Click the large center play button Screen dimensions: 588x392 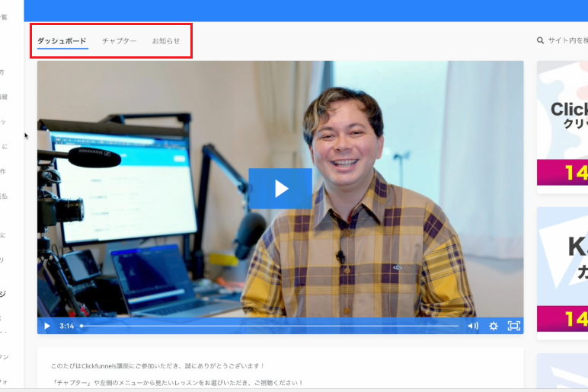[280, 189]
